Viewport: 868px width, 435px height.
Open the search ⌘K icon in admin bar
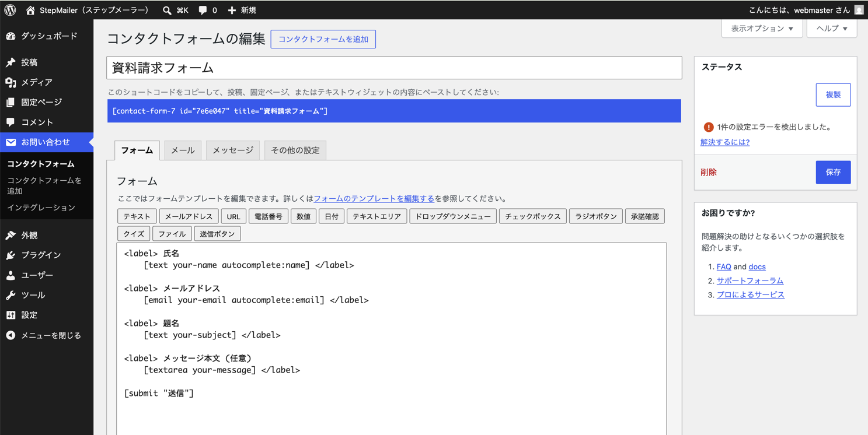[167, 10]
